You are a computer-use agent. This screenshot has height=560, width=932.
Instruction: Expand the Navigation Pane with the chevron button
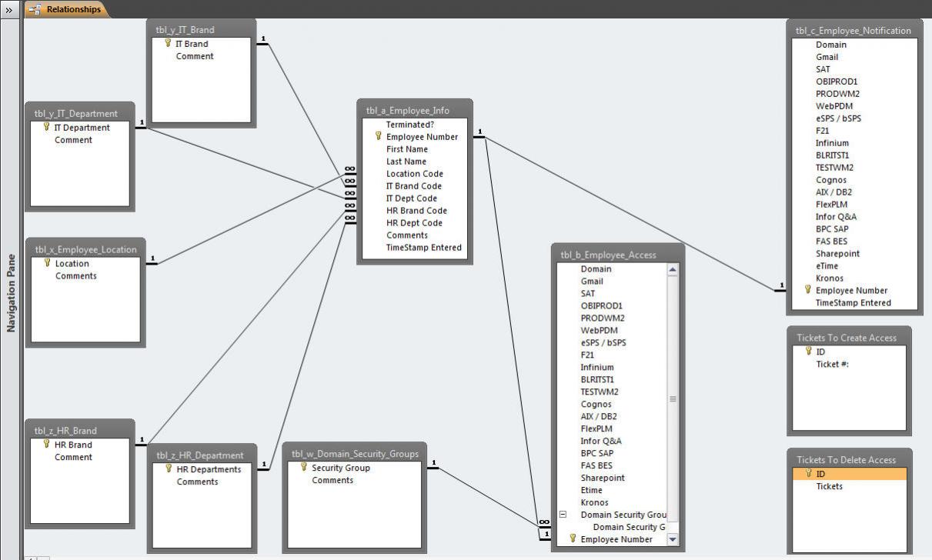[x=9, y=9]
